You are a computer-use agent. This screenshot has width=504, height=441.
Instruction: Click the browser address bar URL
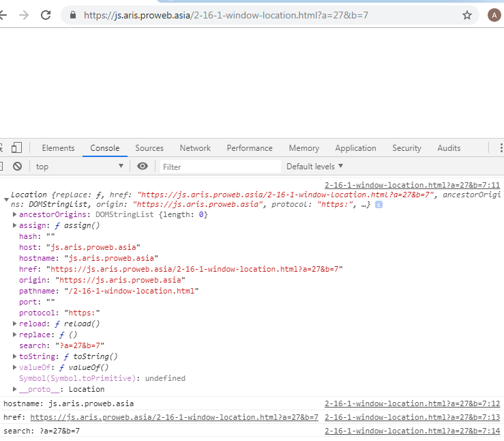226,15
